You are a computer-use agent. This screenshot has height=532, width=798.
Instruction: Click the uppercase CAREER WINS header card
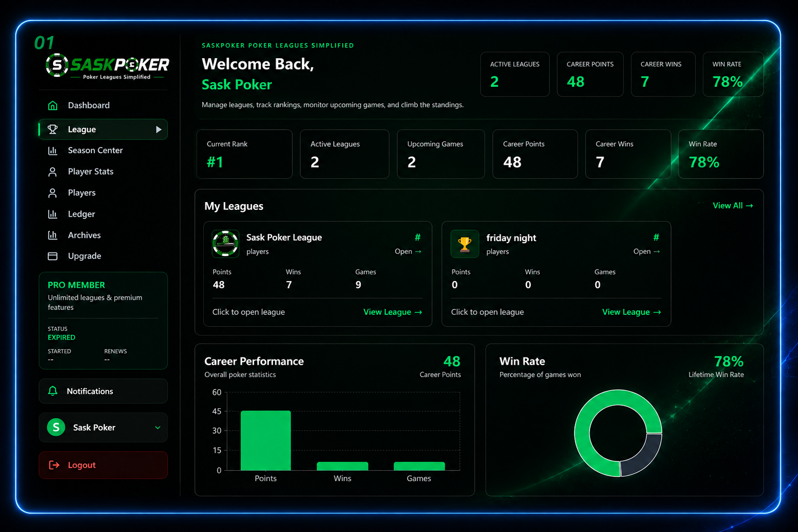(x=663, y=74)
